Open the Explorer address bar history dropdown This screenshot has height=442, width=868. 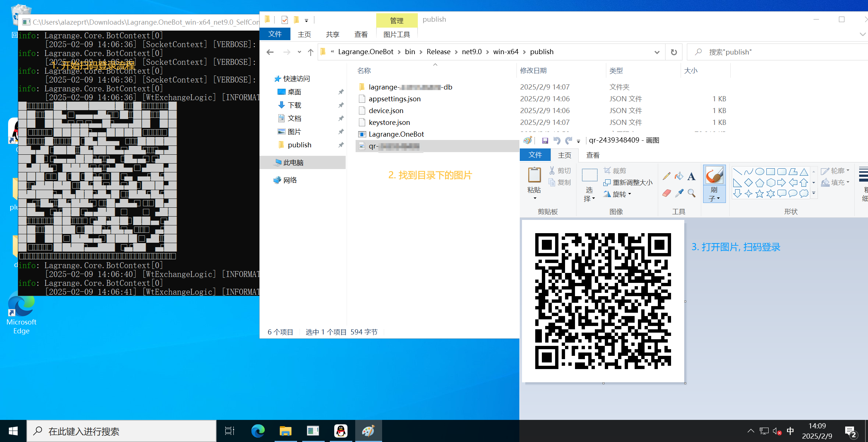point(657,52)
